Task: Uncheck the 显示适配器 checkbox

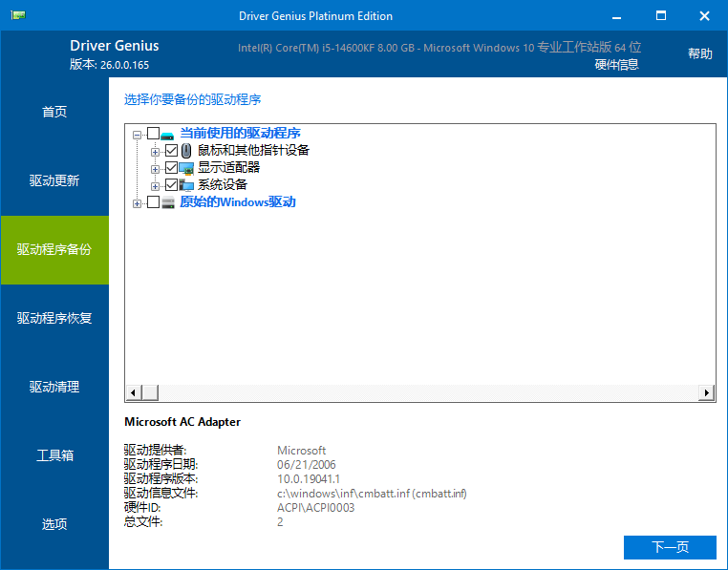Action: coord(171,168)
